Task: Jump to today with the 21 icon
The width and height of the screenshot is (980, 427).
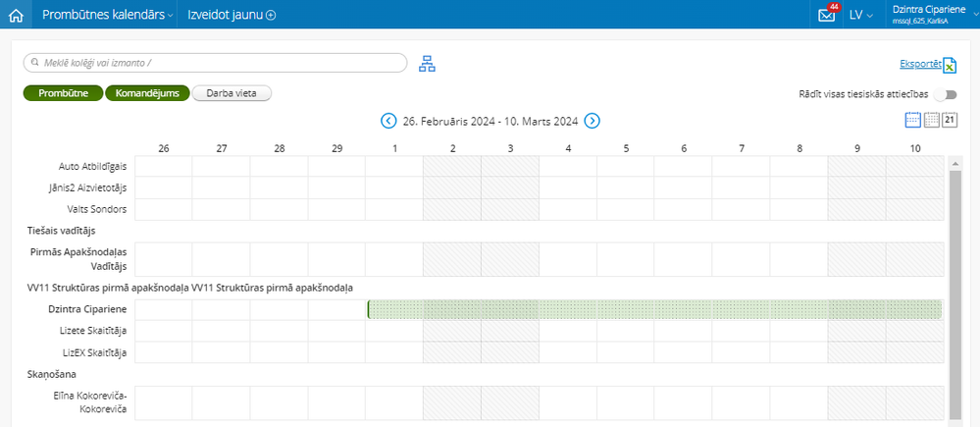Action: tap(949, 120)
